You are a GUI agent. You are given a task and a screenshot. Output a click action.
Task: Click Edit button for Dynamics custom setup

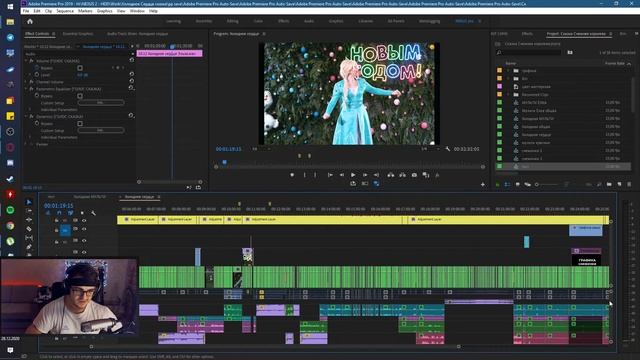(x=101, y=130)
